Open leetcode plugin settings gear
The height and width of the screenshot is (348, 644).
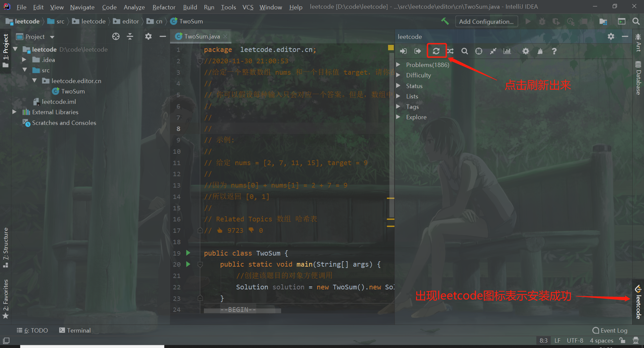tap(525, 51)
